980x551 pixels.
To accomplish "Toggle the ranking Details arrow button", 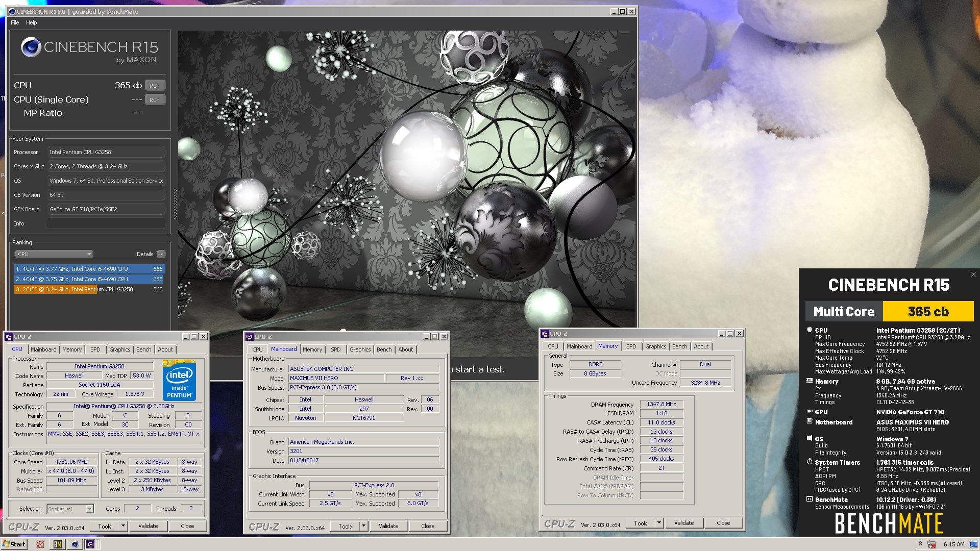I will (161, 254).
